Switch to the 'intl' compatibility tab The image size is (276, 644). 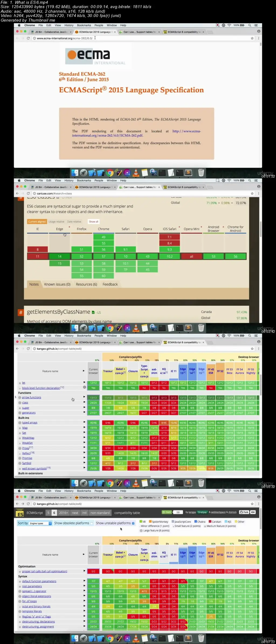pos(84,513)
